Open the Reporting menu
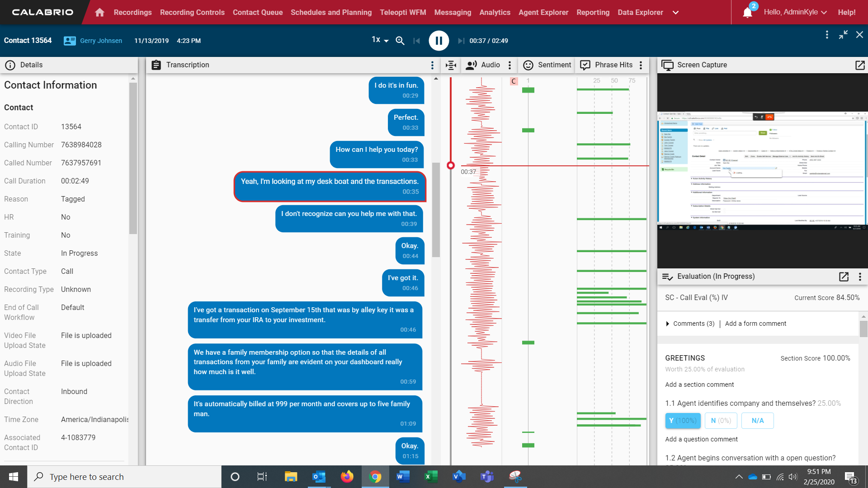This screenshot has height=488, width=868. (x=593, y=12)
